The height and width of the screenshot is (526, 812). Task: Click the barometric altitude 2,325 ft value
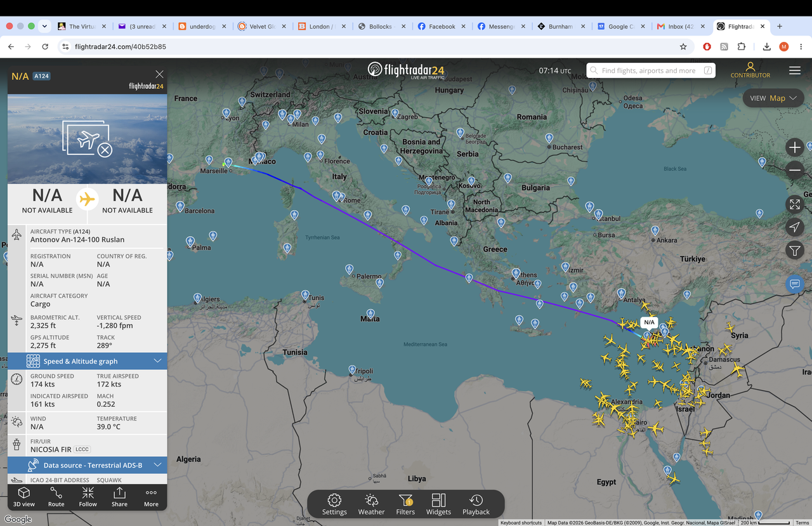[x=43, y=325]
